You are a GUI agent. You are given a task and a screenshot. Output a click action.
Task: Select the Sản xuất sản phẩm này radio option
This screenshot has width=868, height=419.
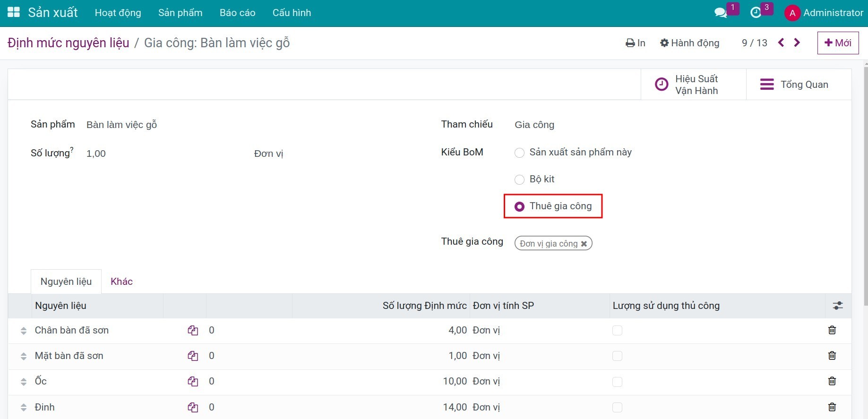click(519, 153)
